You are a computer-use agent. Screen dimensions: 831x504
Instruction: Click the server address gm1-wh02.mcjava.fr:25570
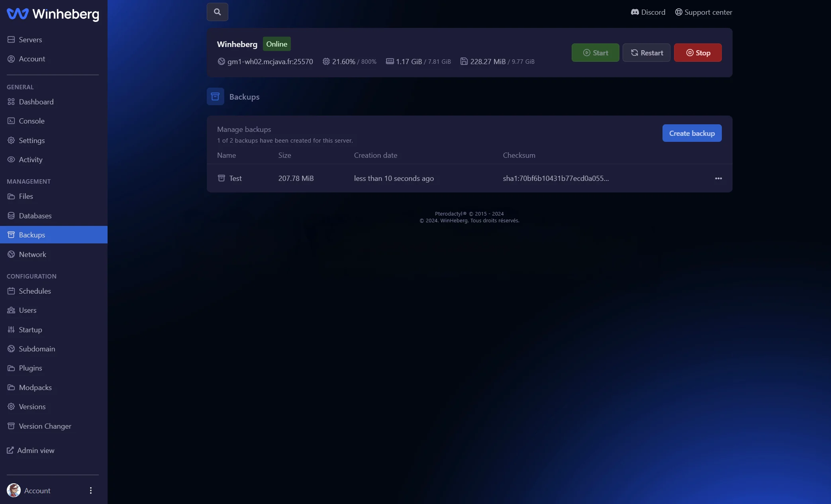[270, 62]
